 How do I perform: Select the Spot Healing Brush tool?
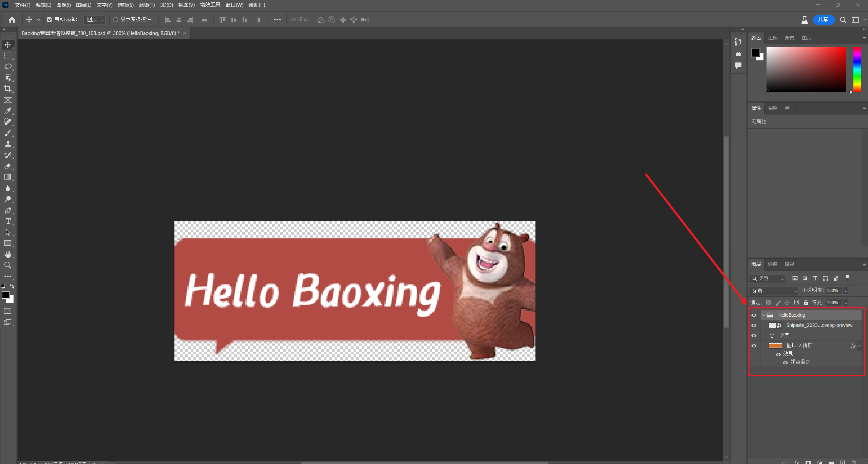(x=8, y=122)
